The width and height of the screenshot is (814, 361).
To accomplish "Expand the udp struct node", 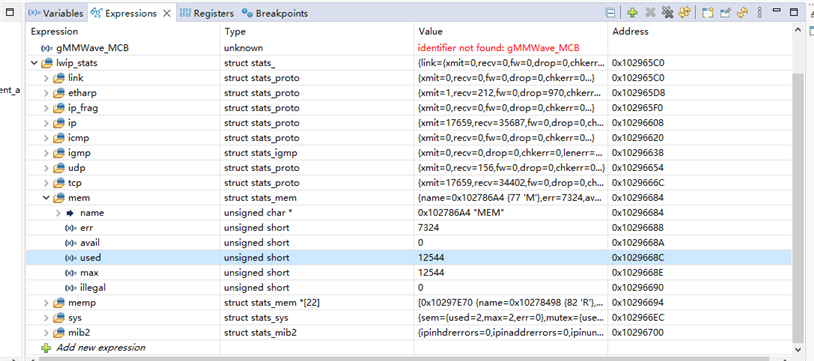I will 46,168.
